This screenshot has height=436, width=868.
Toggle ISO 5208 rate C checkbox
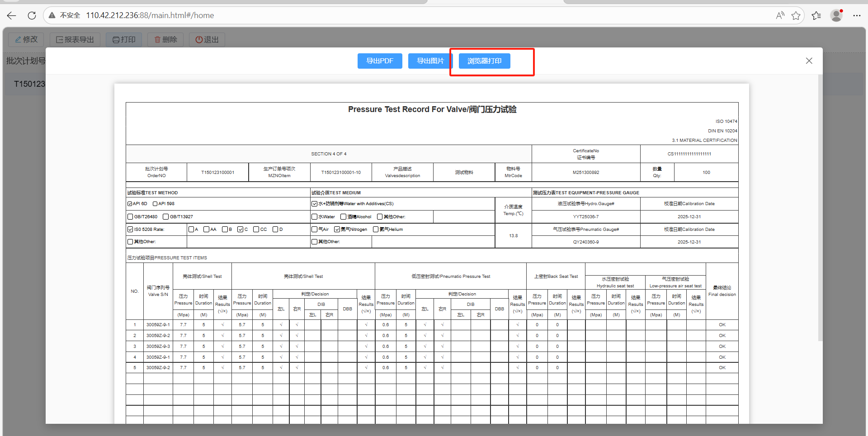[240, 230]
